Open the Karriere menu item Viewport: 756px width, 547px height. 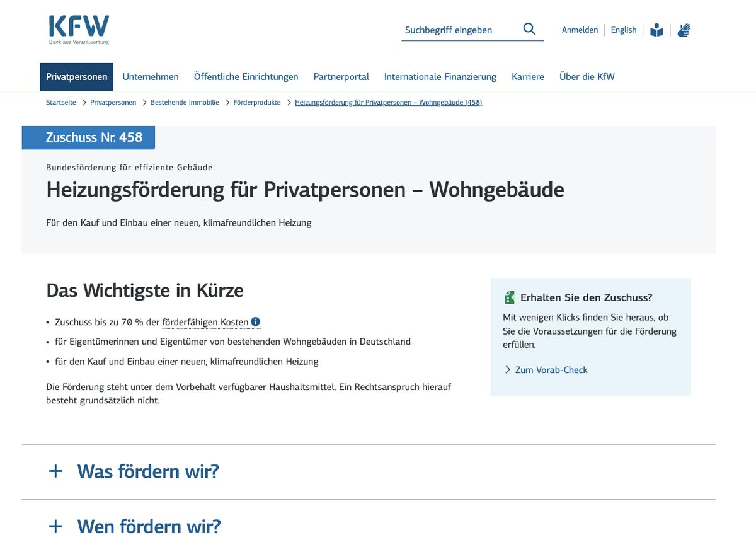click(x=528, y=76)
